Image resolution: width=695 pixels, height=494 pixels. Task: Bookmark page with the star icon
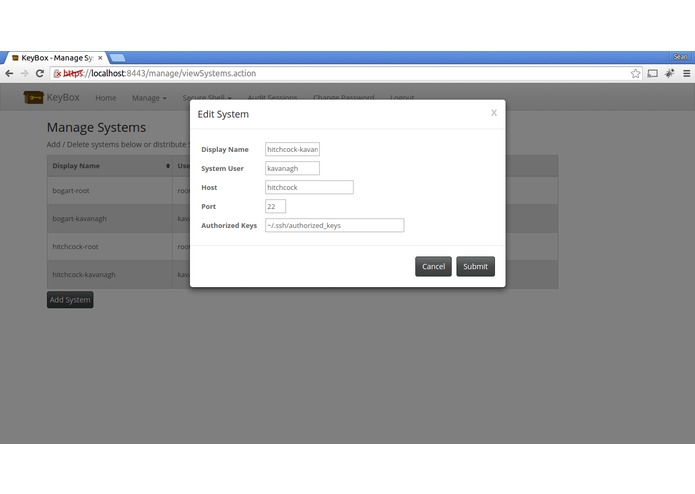point(635,74)
